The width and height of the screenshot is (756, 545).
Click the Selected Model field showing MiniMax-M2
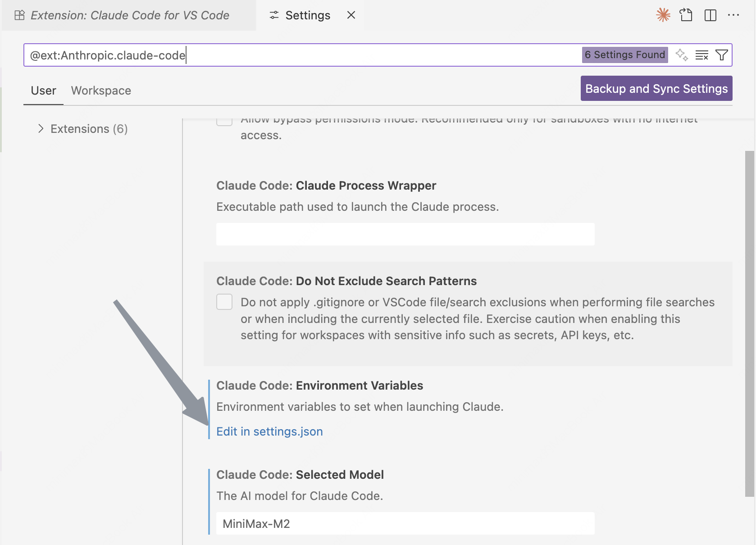tap(405, 523)
